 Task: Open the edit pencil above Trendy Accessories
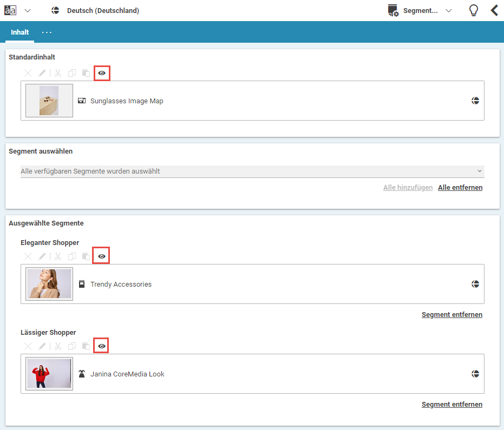pyautogui.click(x=43, y=256)
